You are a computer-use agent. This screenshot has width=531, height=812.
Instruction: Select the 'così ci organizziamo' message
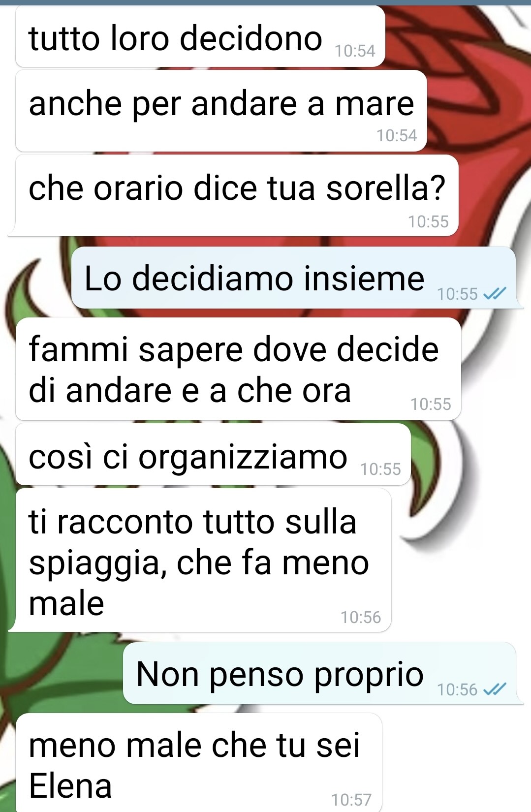point(213,455)
